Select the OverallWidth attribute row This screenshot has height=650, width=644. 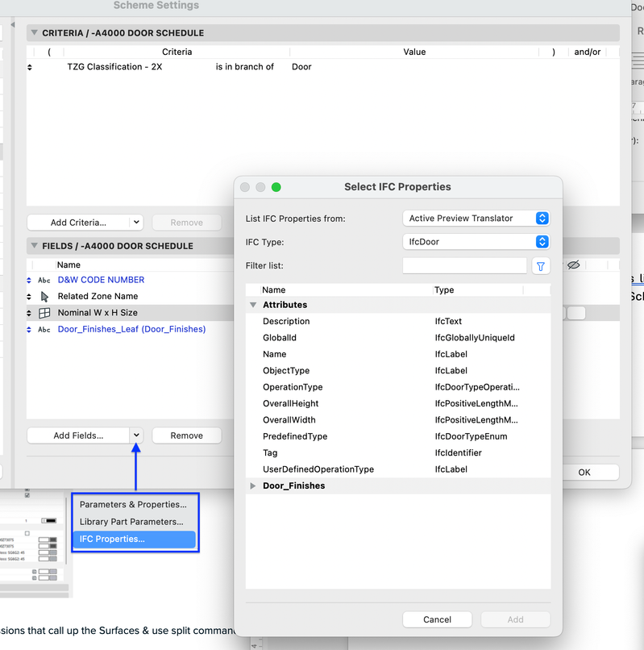[398, 420]
